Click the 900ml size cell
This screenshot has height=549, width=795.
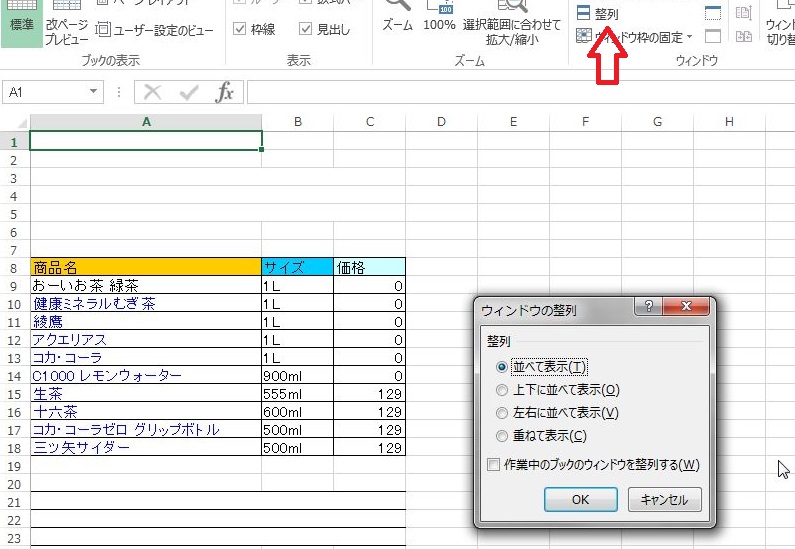[298, 376]
